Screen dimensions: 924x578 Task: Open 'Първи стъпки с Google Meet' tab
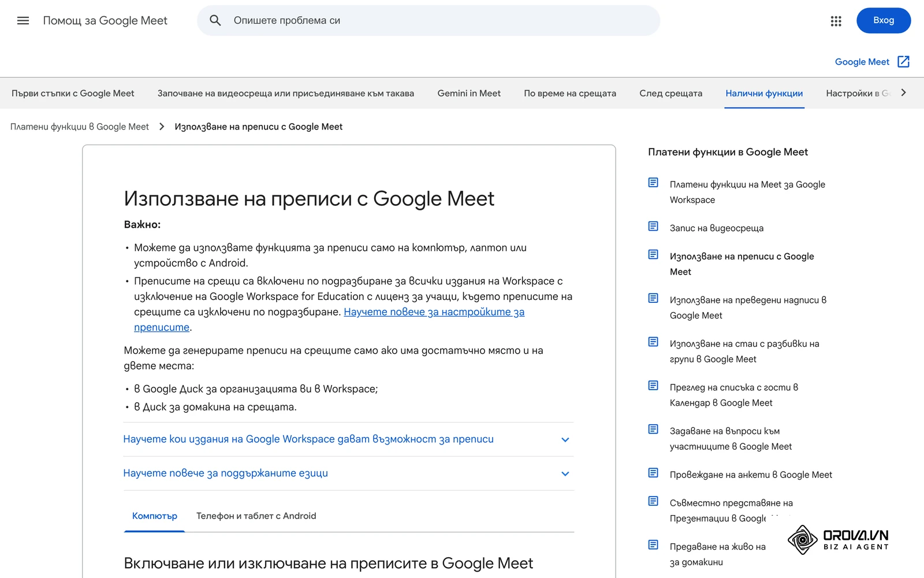[x=73, y=93]
